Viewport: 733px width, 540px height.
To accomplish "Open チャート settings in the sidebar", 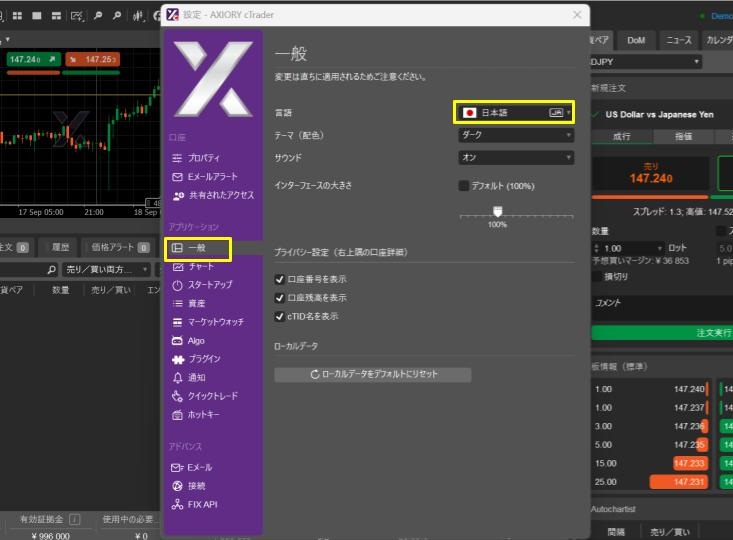I will (193, 266).
